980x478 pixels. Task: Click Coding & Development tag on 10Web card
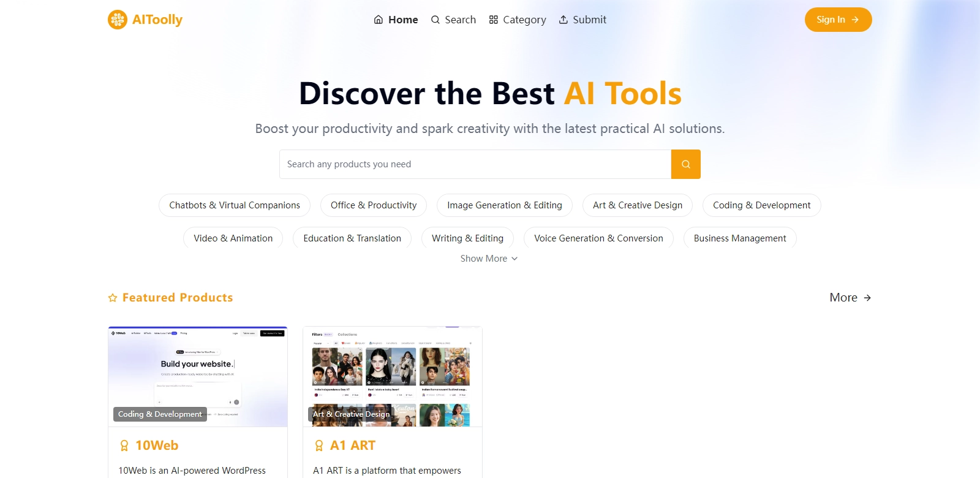tap(160, 414)
